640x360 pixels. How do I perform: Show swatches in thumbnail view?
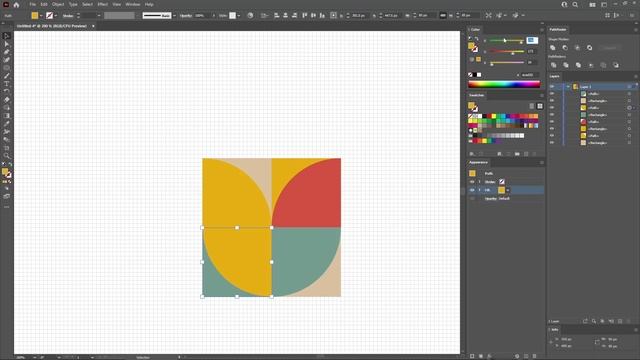point(540,106)
